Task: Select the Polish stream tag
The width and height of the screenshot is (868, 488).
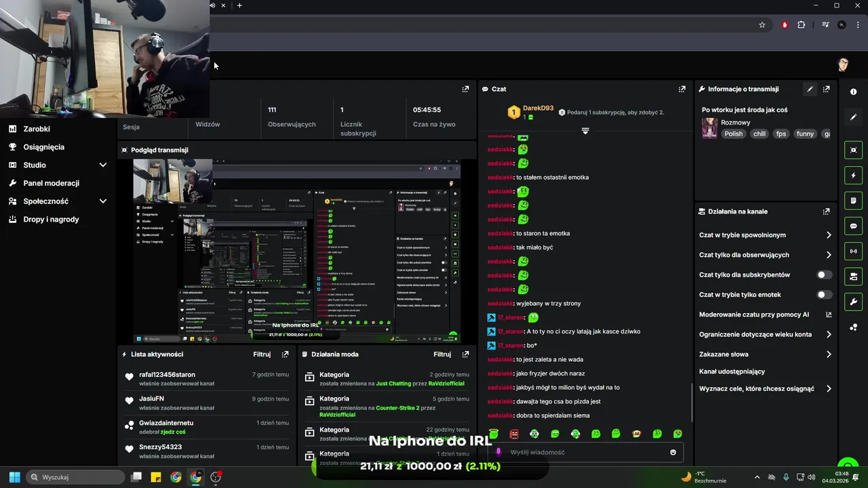Action: click(x=734, y=134)
